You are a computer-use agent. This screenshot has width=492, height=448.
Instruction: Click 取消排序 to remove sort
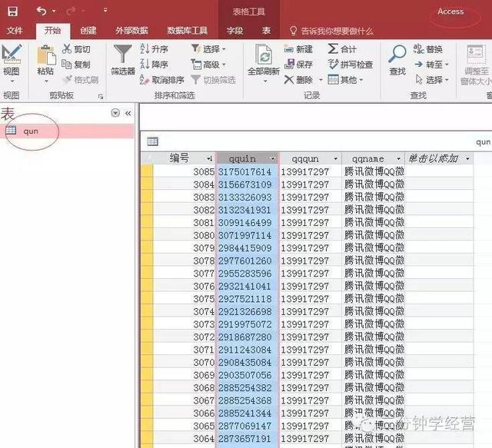(x=162, y=80)
